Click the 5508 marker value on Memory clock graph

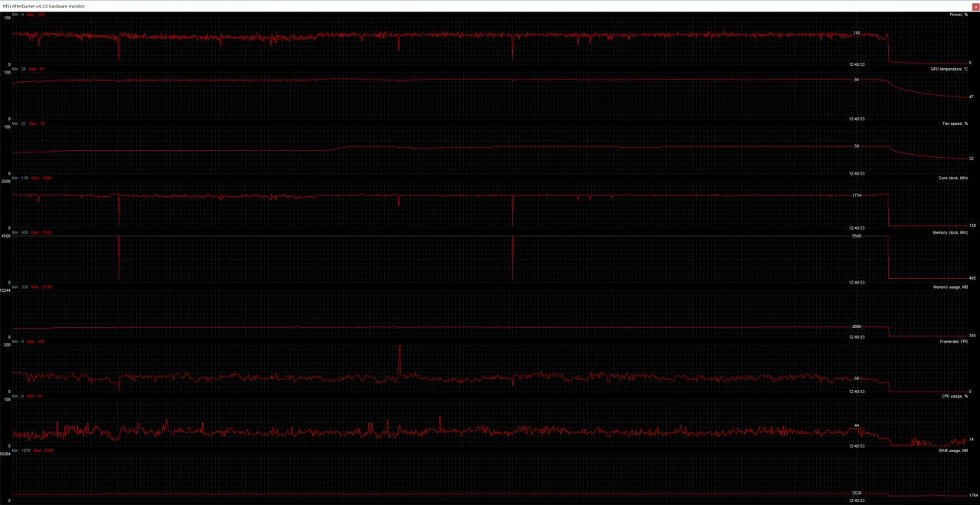tap(857, 236)
